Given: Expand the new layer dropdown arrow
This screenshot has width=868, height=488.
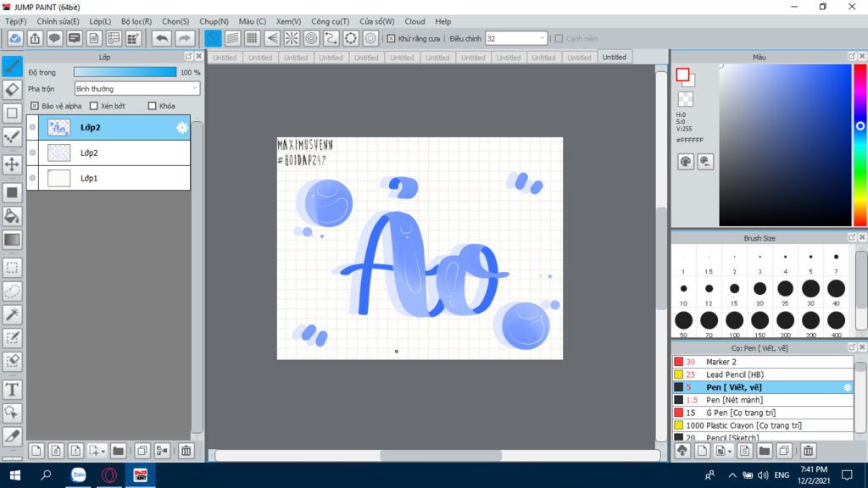Looking at the screenshot, I should coord(103,451).
